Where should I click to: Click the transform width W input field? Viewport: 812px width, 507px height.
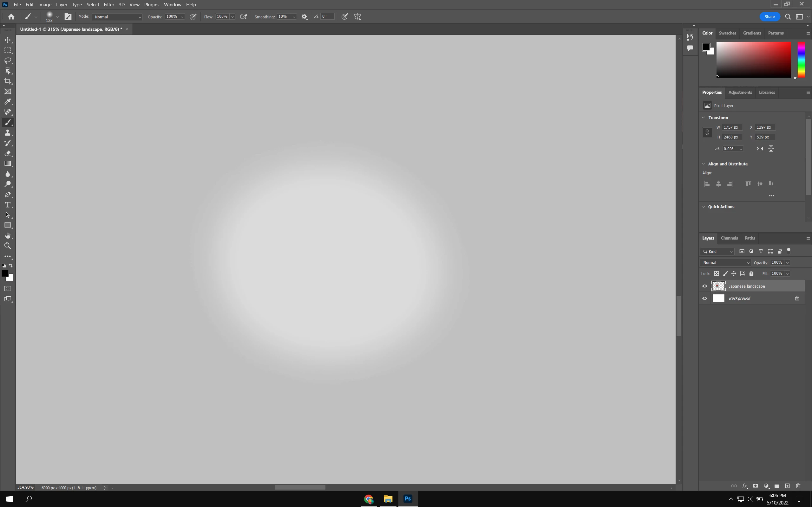(x=732, y=127)
